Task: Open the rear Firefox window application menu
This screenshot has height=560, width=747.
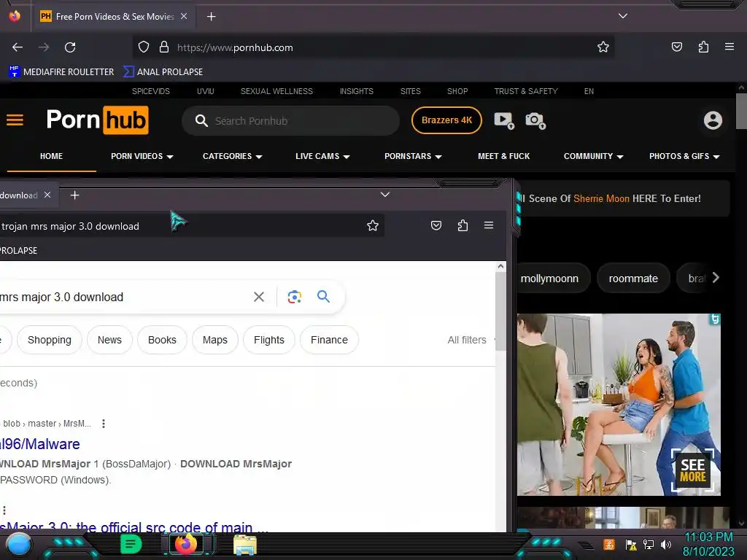Action: click(x=729, y=47)
